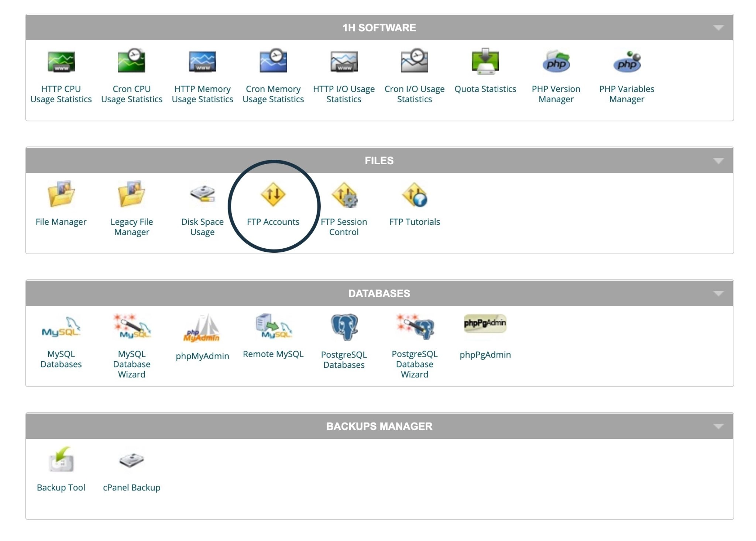Open the MySQL Databases text link
The width and height of the screenshot is (756, 541).
61,359
